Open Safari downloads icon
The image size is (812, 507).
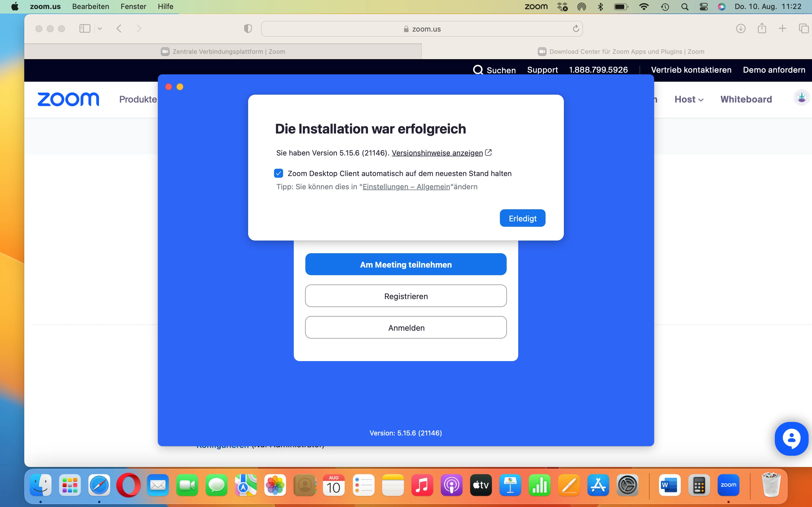741,28
